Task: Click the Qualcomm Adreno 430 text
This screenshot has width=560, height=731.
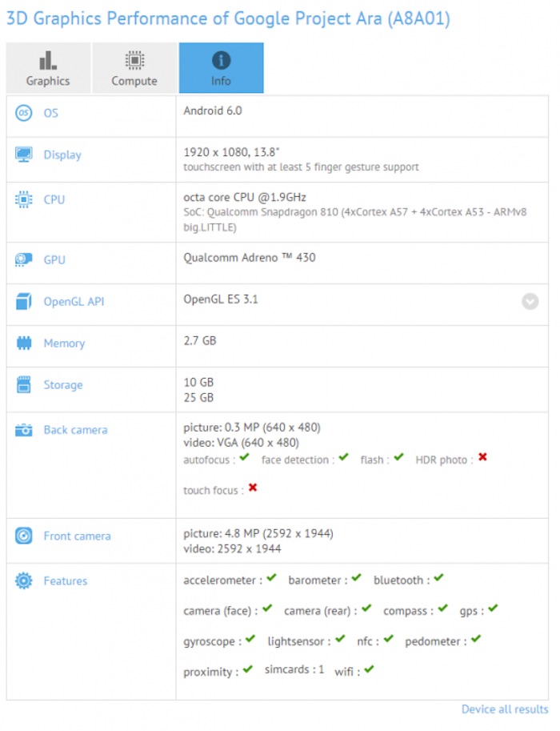Action: (x=250, y=257)
